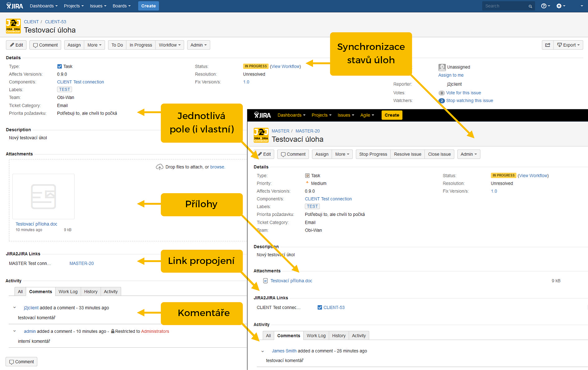The image size is (588, 370).
Task: Click the Stop Progress button
Action: [x=373, y=154]
